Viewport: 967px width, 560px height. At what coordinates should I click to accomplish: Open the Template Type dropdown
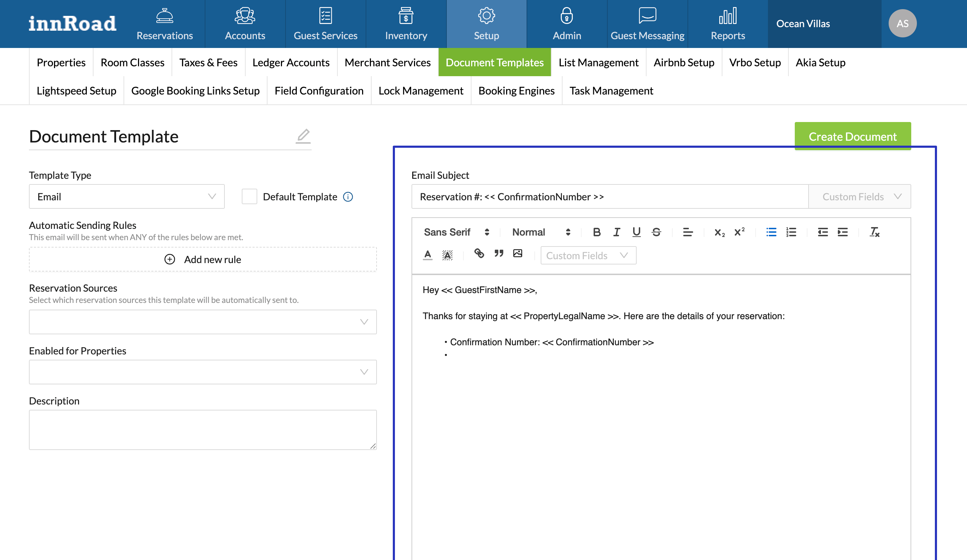click(x=127, y=197)
